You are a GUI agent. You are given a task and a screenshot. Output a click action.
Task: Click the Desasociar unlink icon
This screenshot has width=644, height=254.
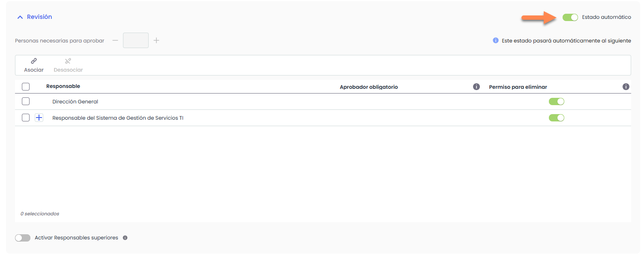pyautogui.click(x=68, y=61)
